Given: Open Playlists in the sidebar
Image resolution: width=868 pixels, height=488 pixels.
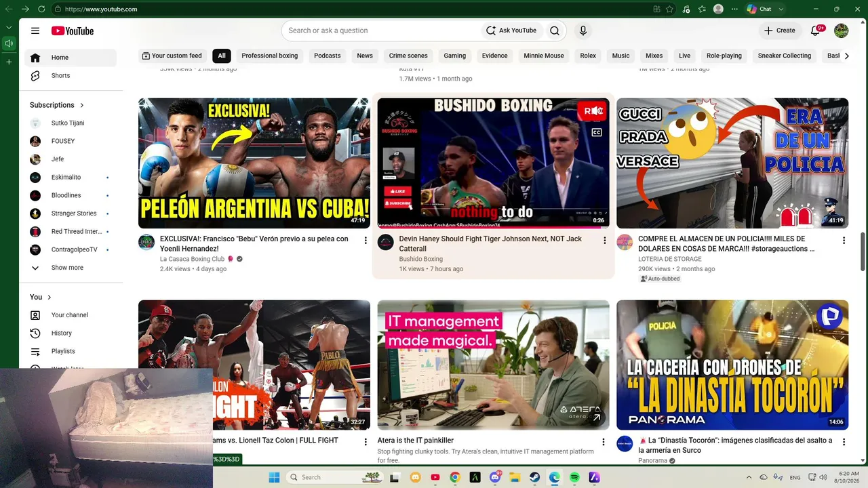Looking at the screenshot, I should tap(71, 351).
